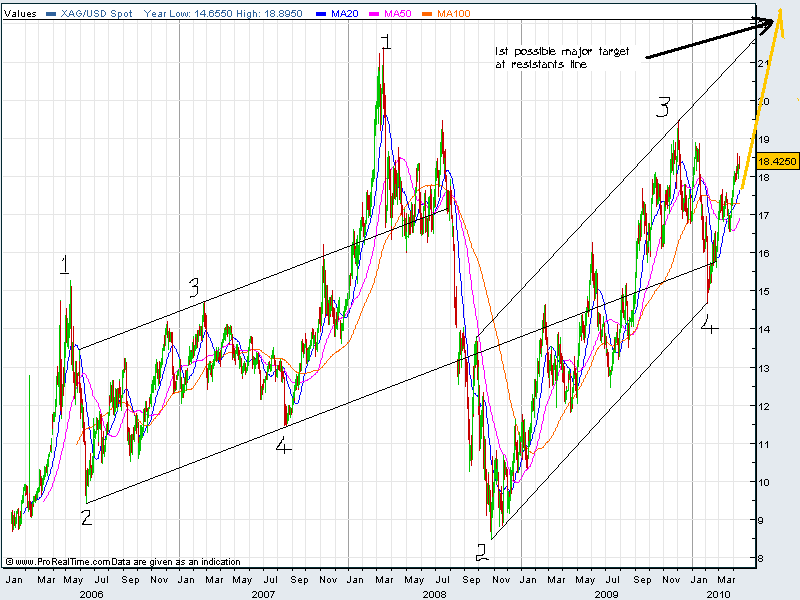The image size is (800, 600).
Task: Click the 'MA50' legend label
Action: tap(398, 14)
